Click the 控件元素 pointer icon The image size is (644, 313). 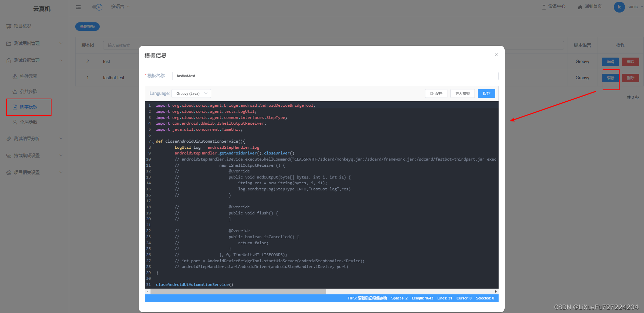point(15,76)
